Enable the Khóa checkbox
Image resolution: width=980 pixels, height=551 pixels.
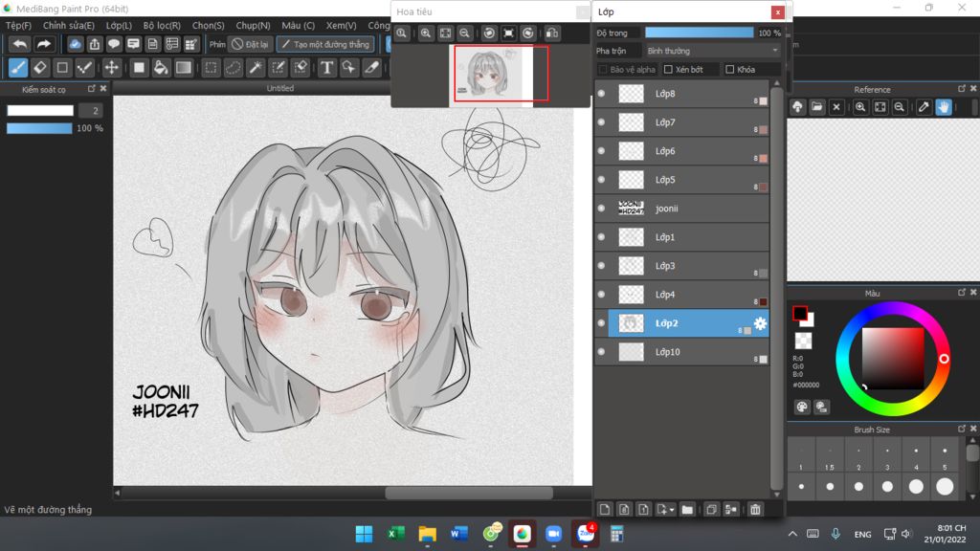(x=729, y=69)
